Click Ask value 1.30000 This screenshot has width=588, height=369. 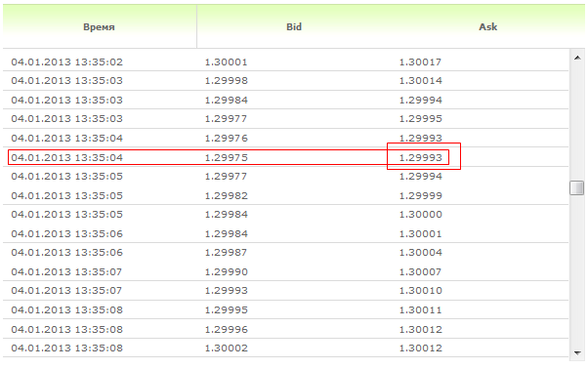pyautogui.click(x=421, y=215)
